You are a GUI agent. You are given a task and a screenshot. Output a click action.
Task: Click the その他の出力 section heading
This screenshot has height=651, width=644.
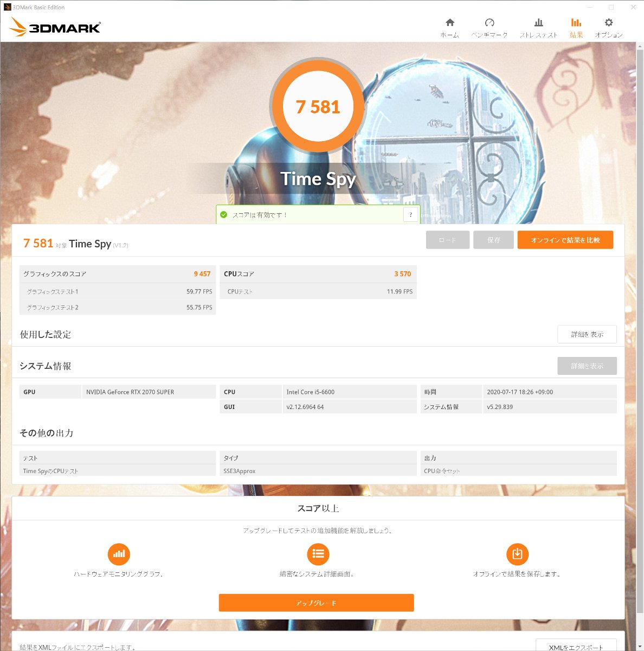click(x=47, y=433)
